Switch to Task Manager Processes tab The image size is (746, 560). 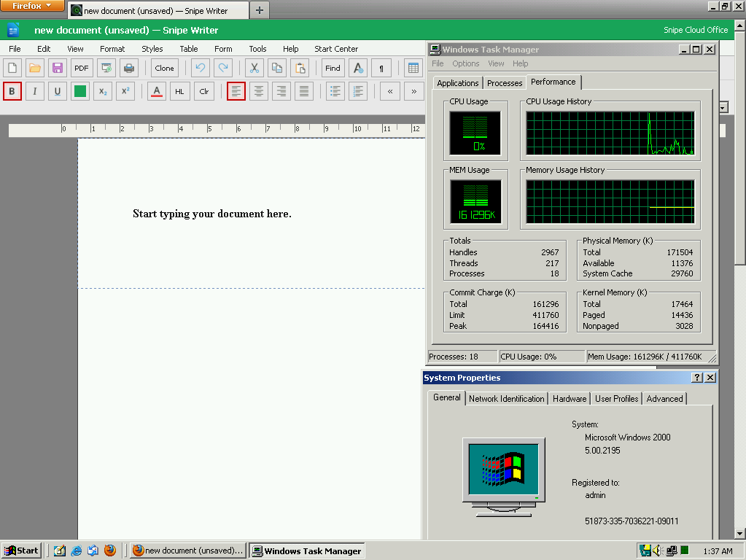tap(505, 83)
